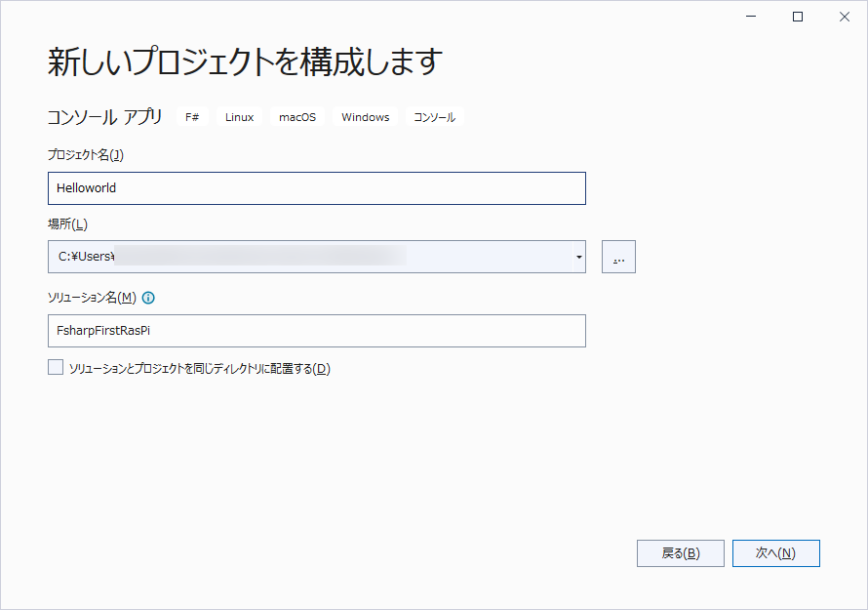Click the 場所(L) label

67,224
